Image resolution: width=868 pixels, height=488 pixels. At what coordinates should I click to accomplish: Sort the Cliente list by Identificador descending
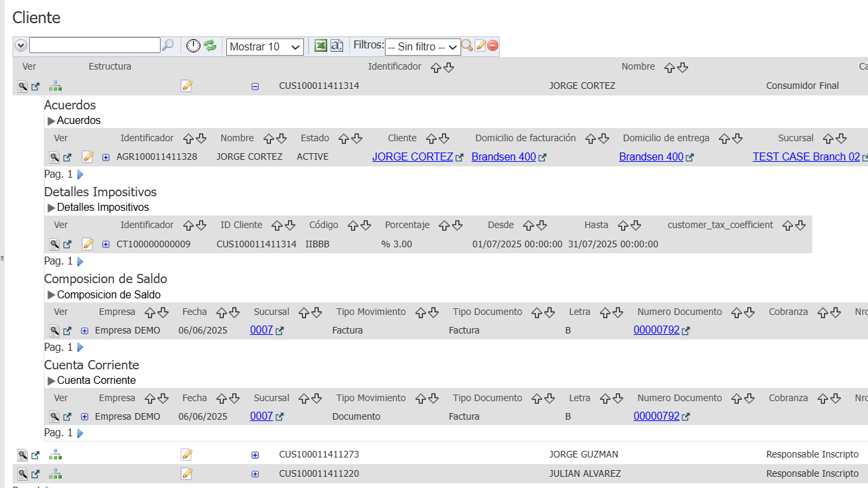[x=449, y=67]
